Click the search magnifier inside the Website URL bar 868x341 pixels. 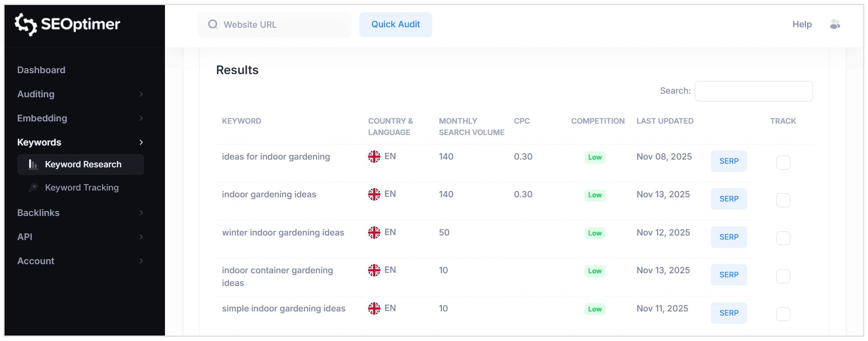click(x=212, y=25)
